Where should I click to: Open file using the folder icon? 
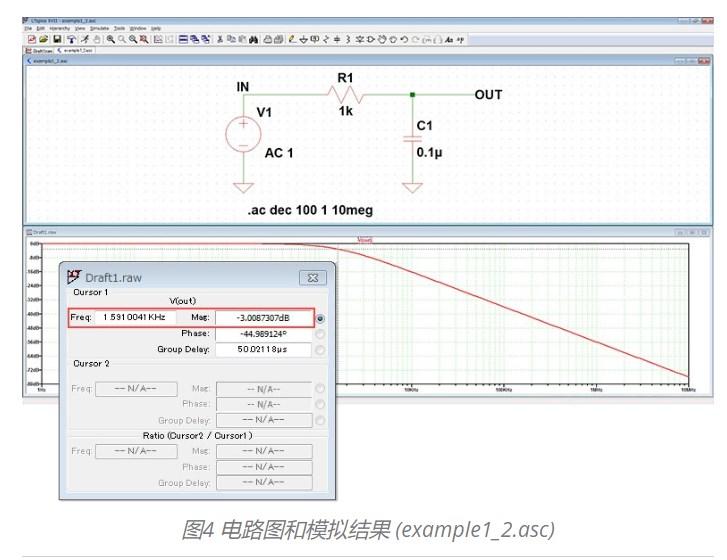(x=43, y=39)
